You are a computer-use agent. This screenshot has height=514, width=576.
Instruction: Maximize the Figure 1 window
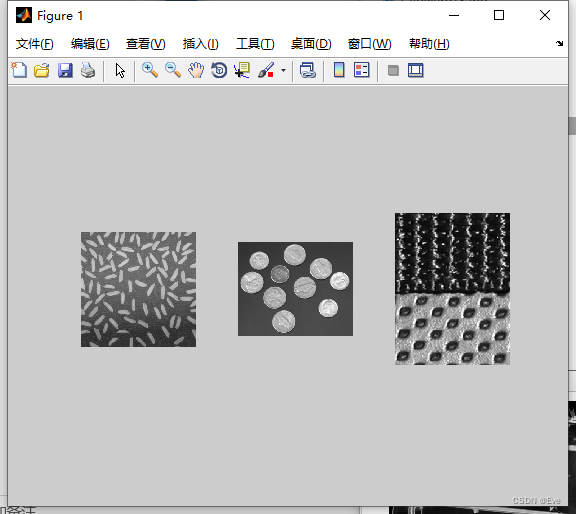(x=499, y=15)
